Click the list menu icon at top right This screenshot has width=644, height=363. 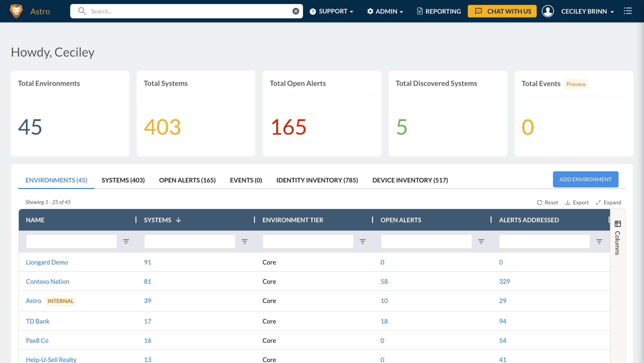click(628, 11)
